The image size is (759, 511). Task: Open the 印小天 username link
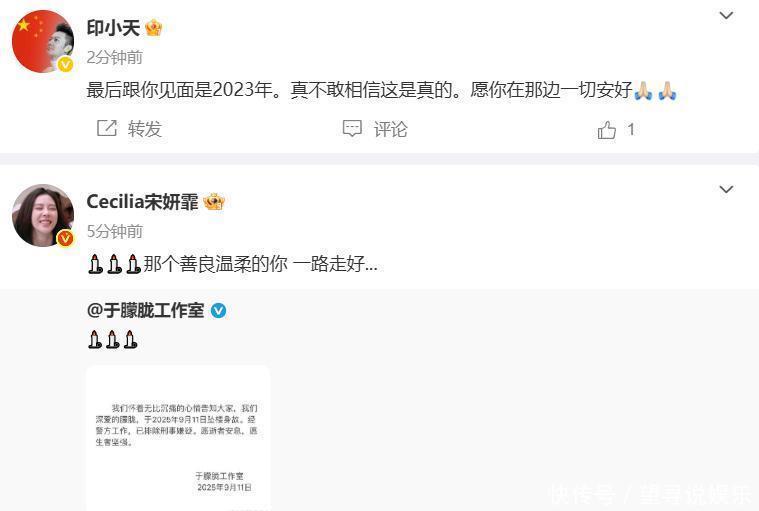[113, 28]
